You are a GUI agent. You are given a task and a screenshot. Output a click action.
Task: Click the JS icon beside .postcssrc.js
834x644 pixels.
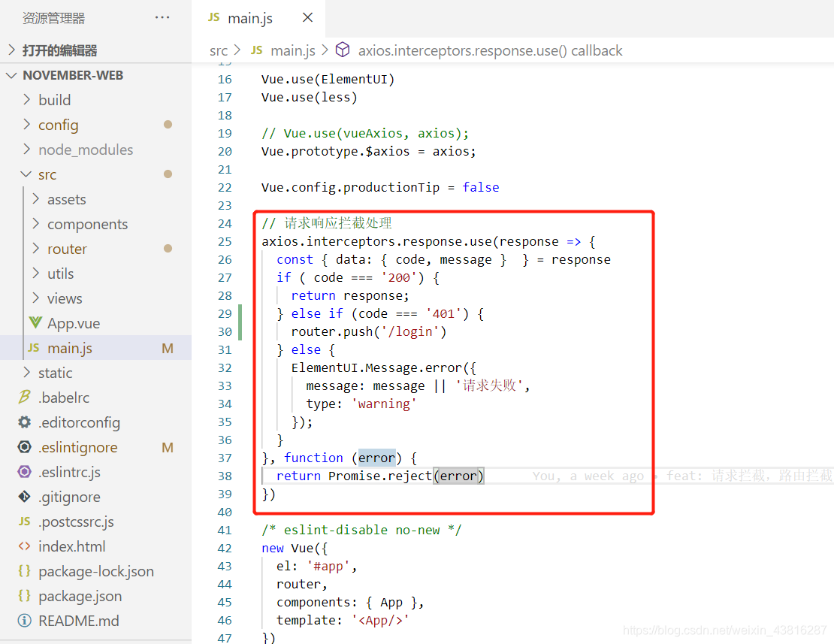[25, 522]
